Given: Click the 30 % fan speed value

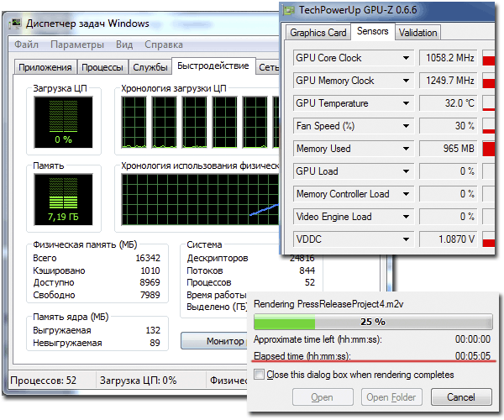Looking at the screenshot, I should coord(449,126).
